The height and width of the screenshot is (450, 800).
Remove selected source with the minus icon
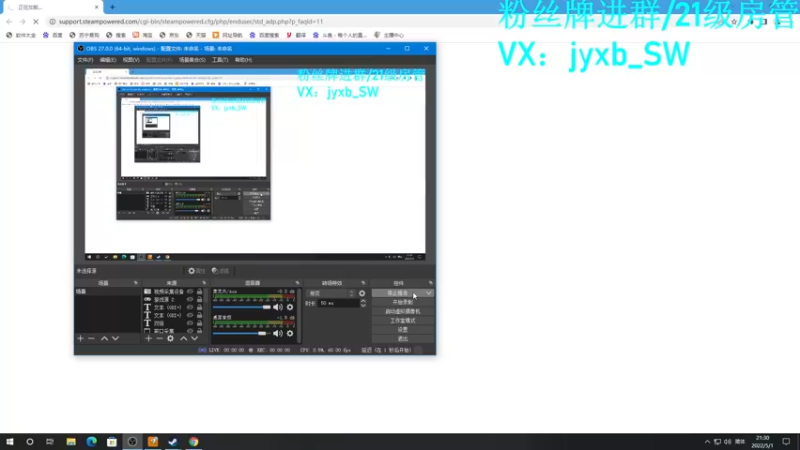[159, 338]
